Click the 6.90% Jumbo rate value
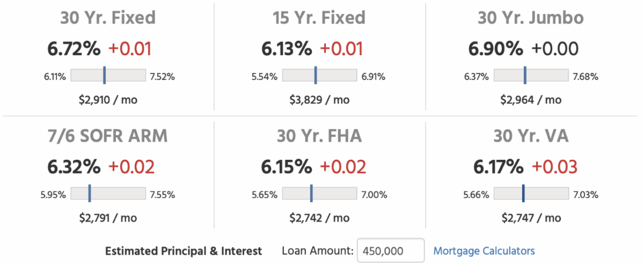 click(x=496, y=49)
